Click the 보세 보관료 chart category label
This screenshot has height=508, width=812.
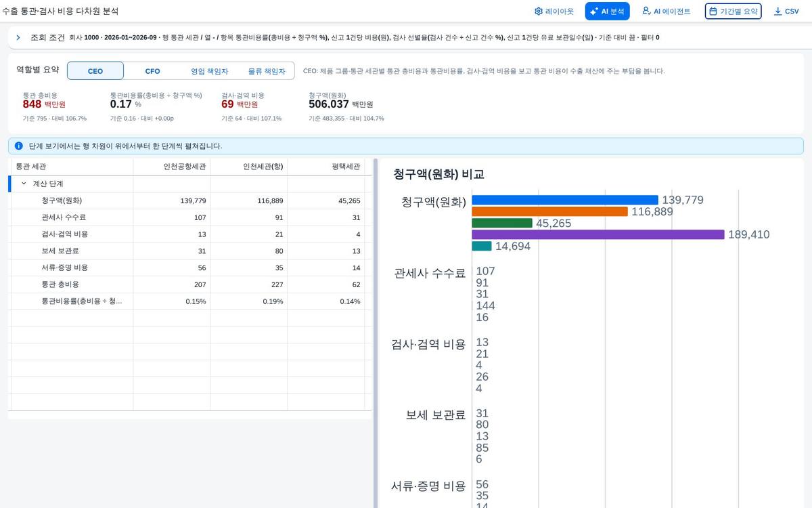click(x=436, y=415)
